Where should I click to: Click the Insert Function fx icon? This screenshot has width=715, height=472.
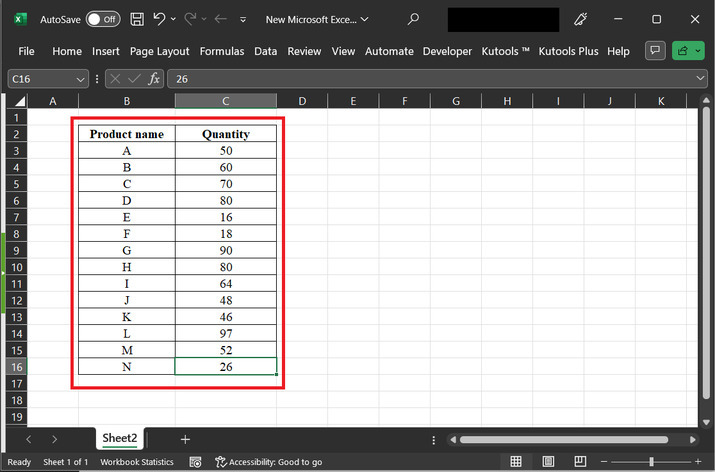coord(154,79)
